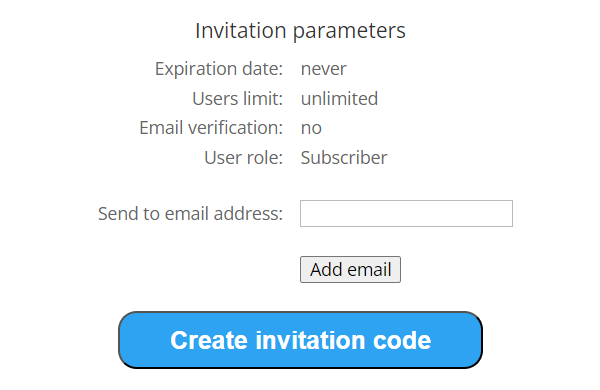The width and height of the screenshot is (600, 390).
Task: Generate a code using the blue button
Action: 300,340
